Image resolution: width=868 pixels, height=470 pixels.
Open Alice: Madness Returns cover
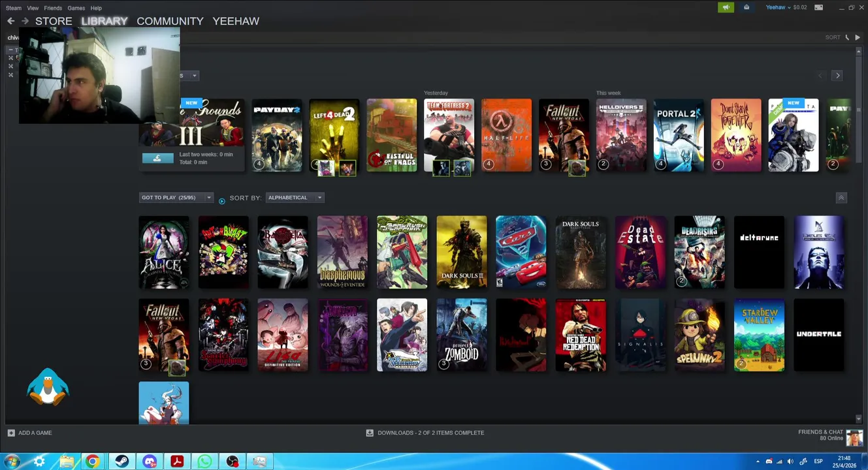point(164,252)
